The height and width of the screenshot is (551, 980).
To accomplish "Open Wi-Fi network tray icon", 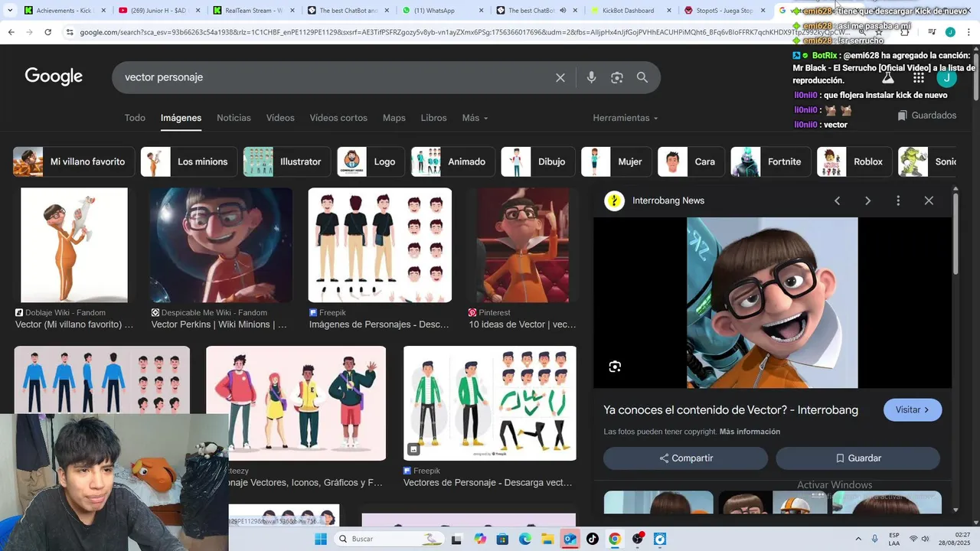I will point(913,539).
